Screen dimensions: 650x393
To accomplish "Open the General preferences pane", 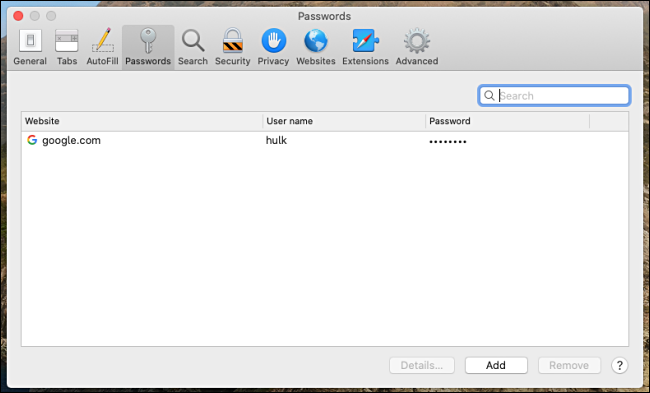I will click(30, 47).
